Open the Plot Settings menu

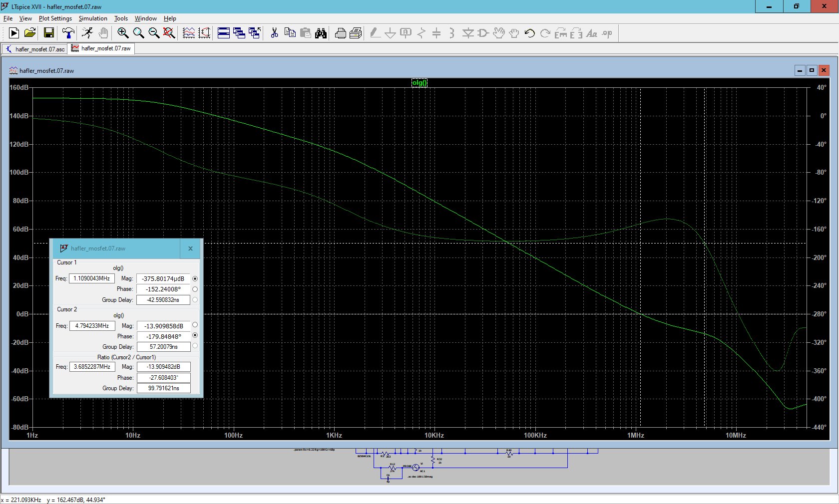(x=55, y=18)
